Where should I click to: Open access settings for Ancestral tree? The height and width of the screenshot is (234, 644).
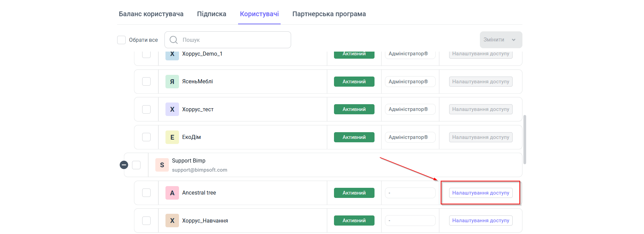point(481,193)
